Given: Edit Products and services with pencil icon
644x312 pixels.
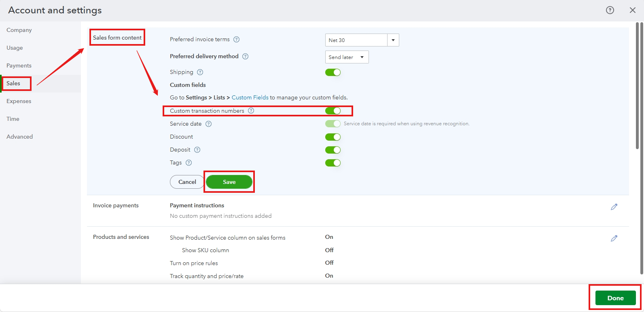Looking at the screenshot, I should point(614,238).
